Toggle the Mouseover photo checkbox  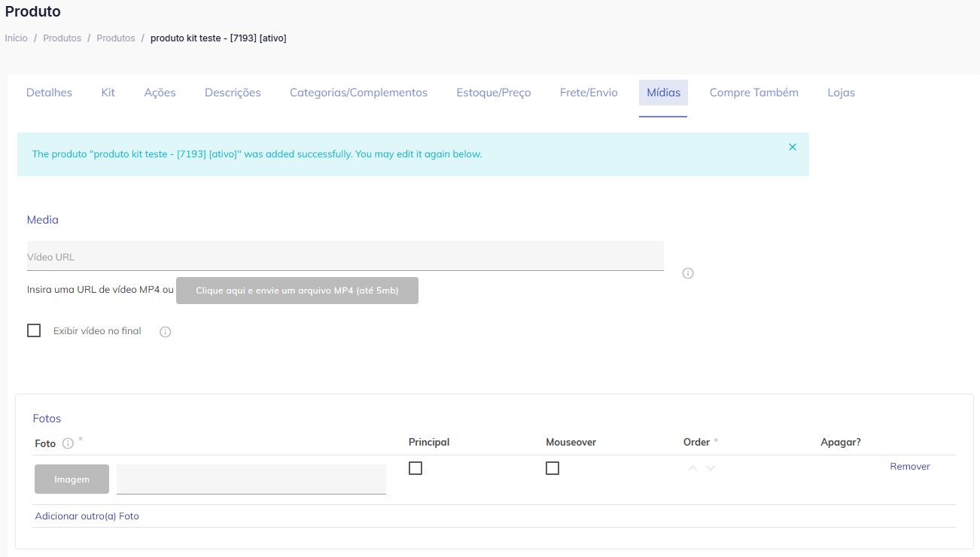pyautogui.click(x=552, y=468)
